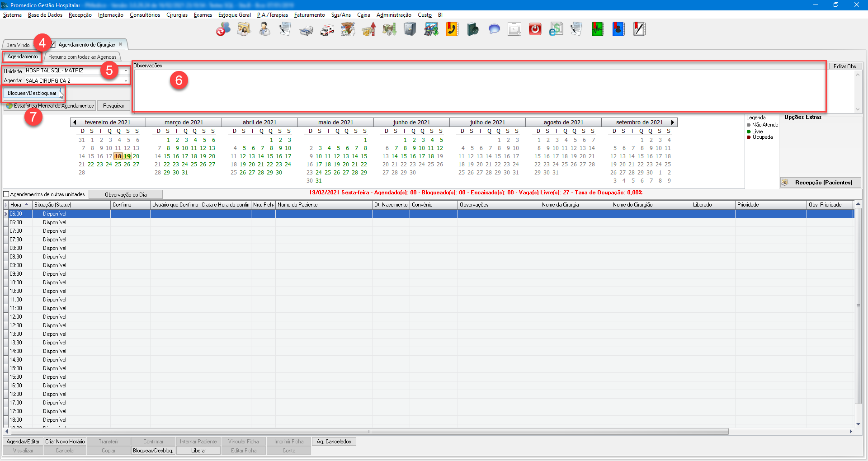The image size is (868, 461).
Task: Click the doctor icon in the toolbar
Action: pyautogui.click(x=264, y=29)
